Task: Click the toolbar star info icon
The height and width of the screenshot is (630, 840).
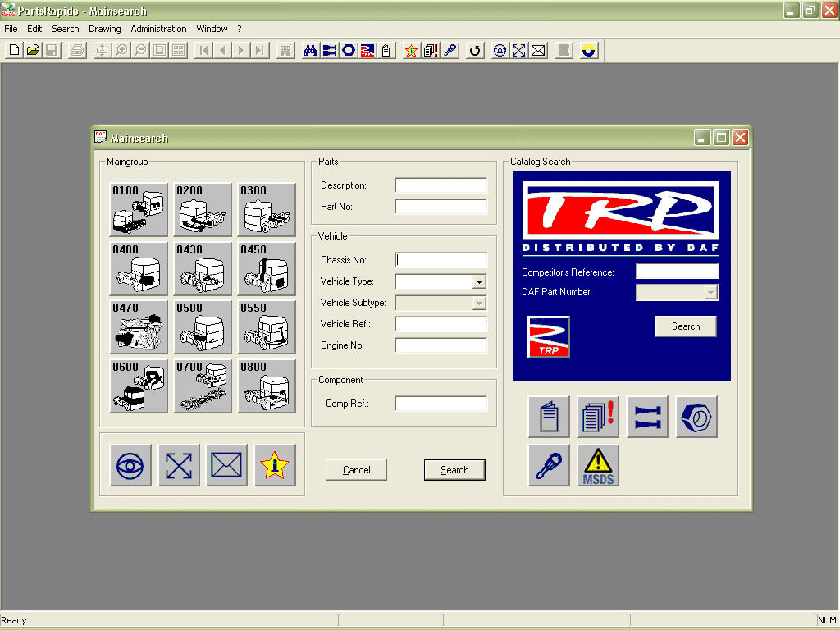Action: click(x=411, y=50)
